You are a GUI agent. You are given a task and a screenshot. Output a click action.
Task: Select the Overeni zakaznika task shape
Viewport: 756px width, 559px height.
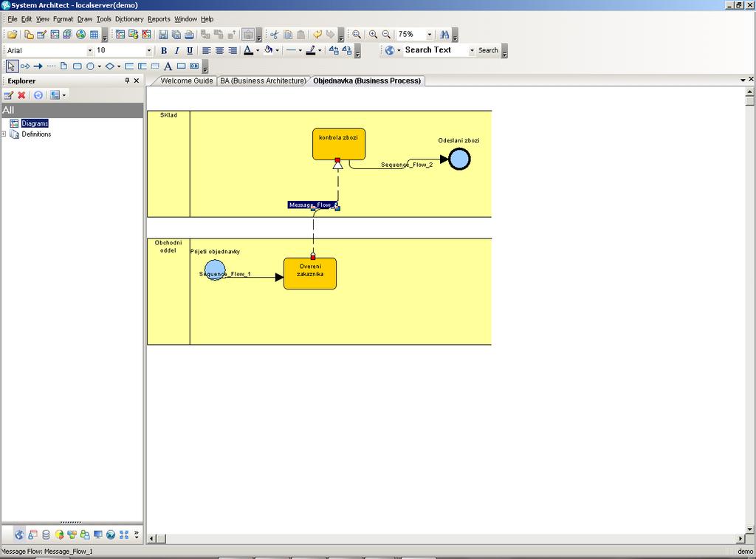pos(310,273)
